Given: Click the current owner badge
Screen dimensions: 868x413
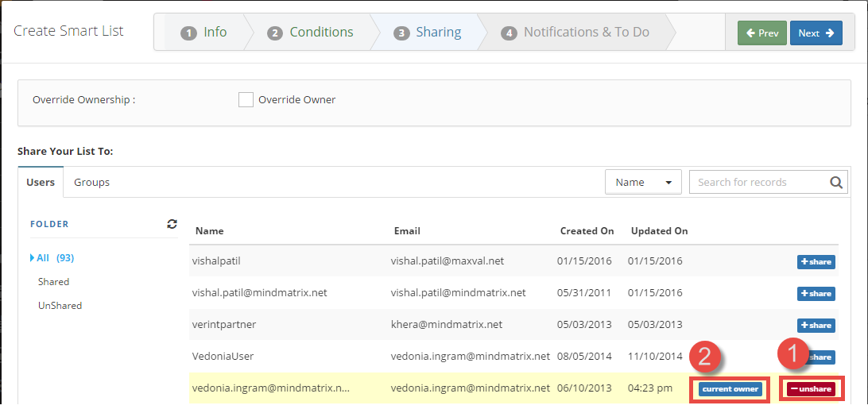Looking at the screenshot, I should click(730, 389).
